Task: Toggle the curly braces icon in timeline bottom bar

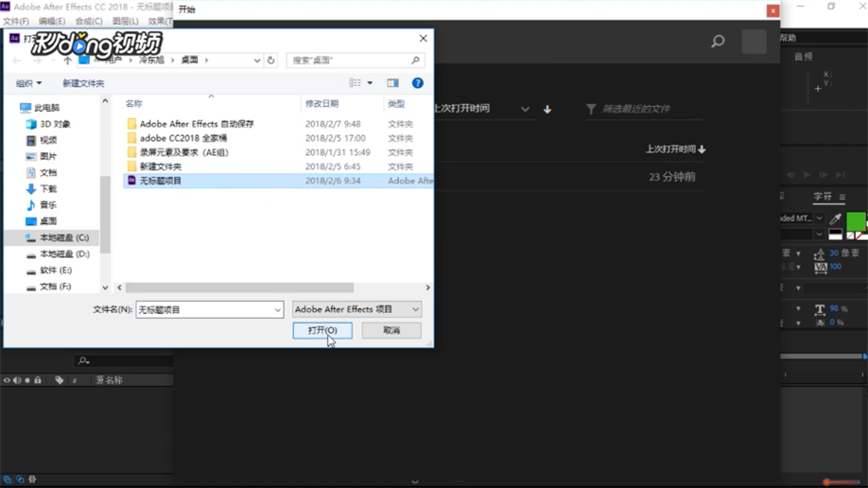Action: pyautogui.click(x=32, y=479)
